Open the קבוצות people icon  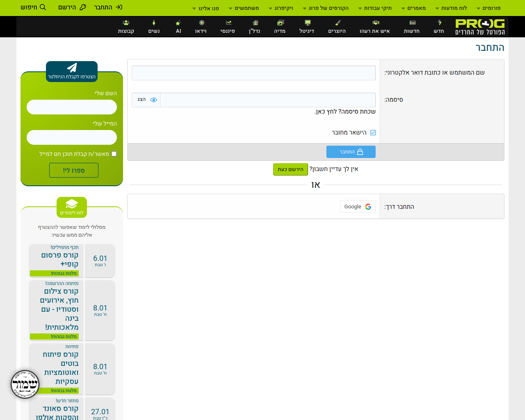(x=126, y=23)
